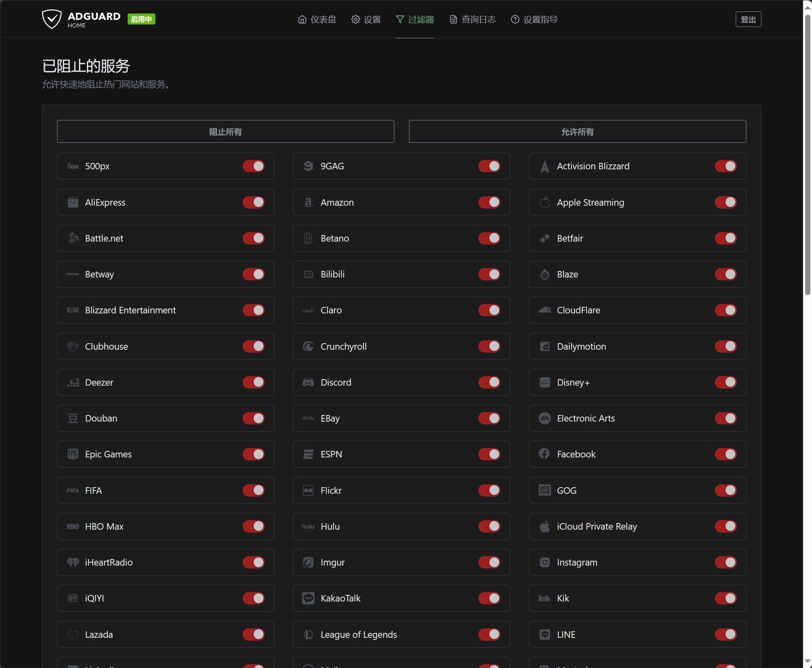
Task: Toggle the Hulu blocking switch
Action: [x=489, y=526]
